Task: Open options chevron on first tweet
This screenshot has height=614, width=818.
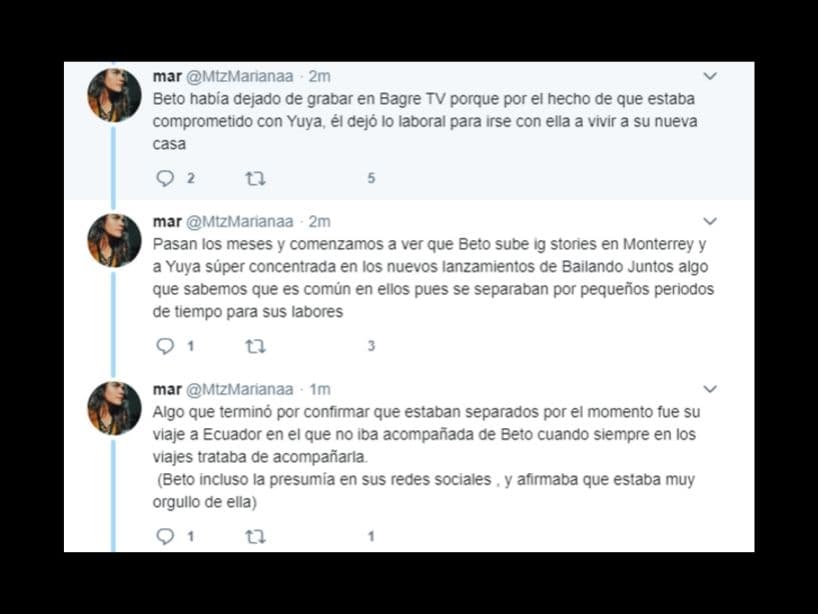Action: (710, 76)
